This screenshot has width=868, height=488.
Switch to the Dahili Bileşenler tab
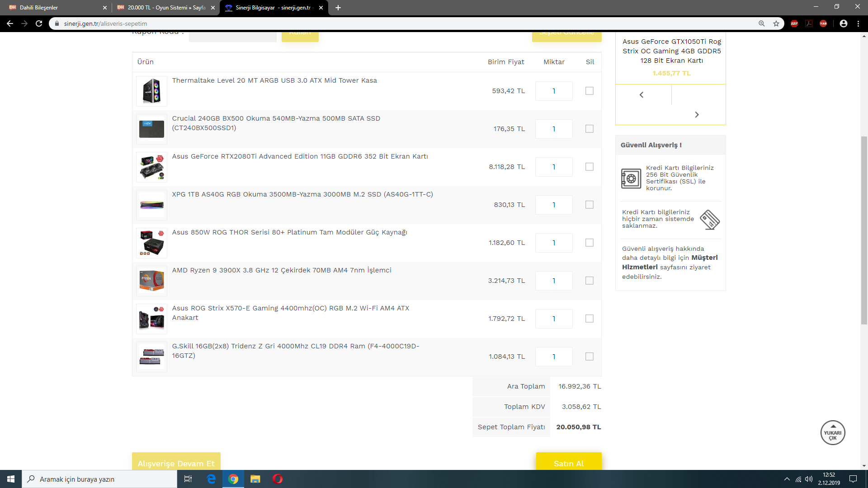point(54,8)
